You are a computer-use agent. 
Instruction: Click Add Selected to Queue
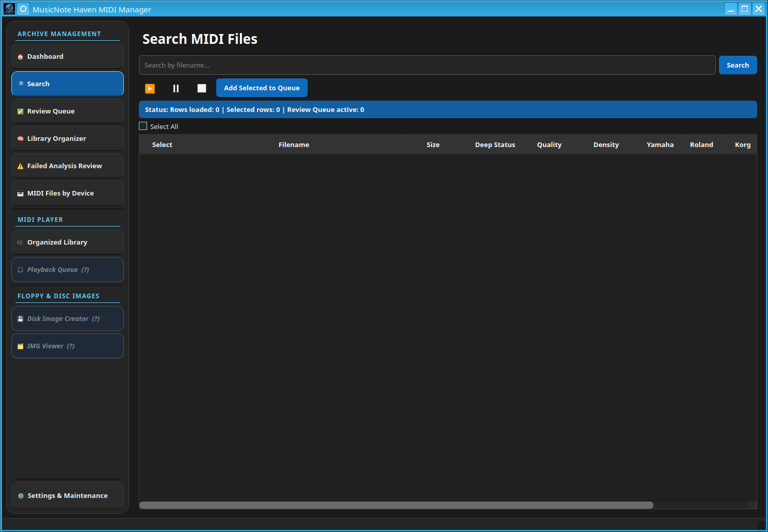tap(262, 88)
